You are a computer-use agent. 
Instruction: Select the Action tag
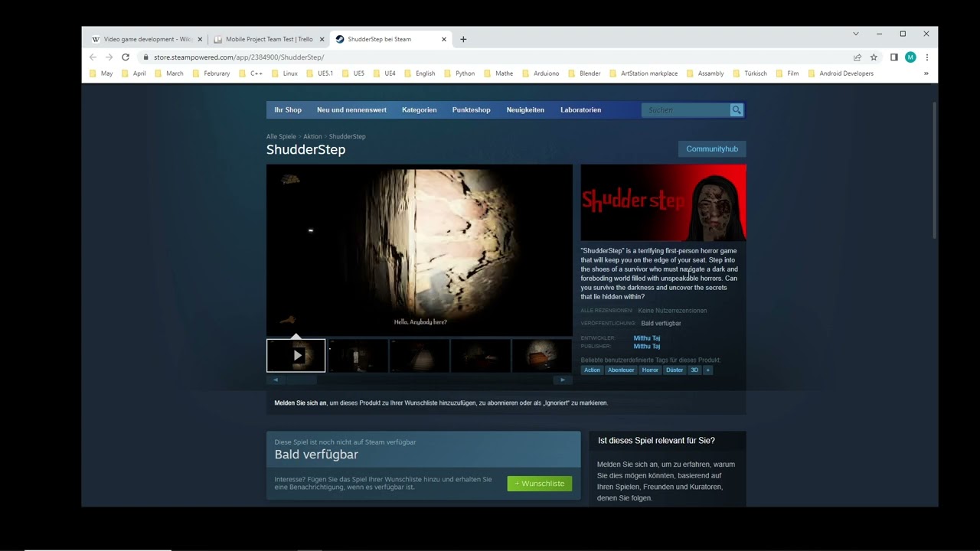click(x=592, y=370)
